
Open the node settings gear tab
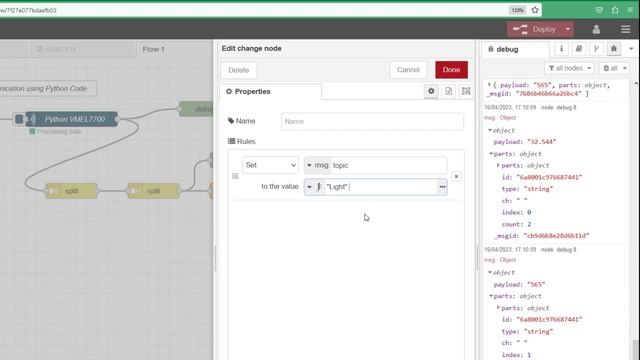coord(431,91)
